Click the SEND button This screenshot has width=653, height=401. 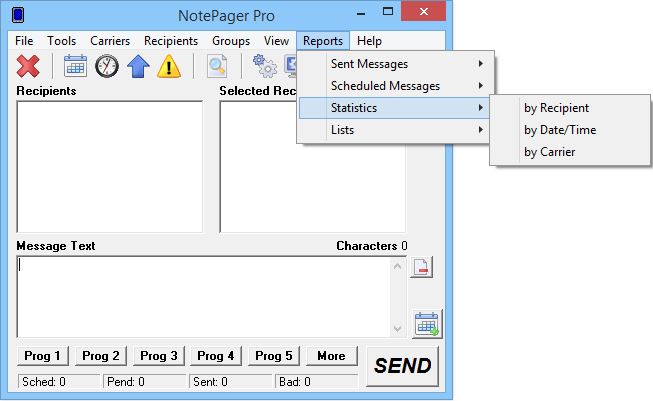(x=402, y=366)
